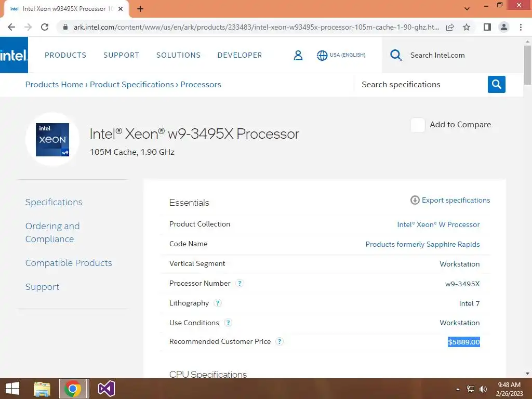This screenshot has height=399, width=532.
Task: Click the Essentials section heading
Action: (x=189, y=203)
